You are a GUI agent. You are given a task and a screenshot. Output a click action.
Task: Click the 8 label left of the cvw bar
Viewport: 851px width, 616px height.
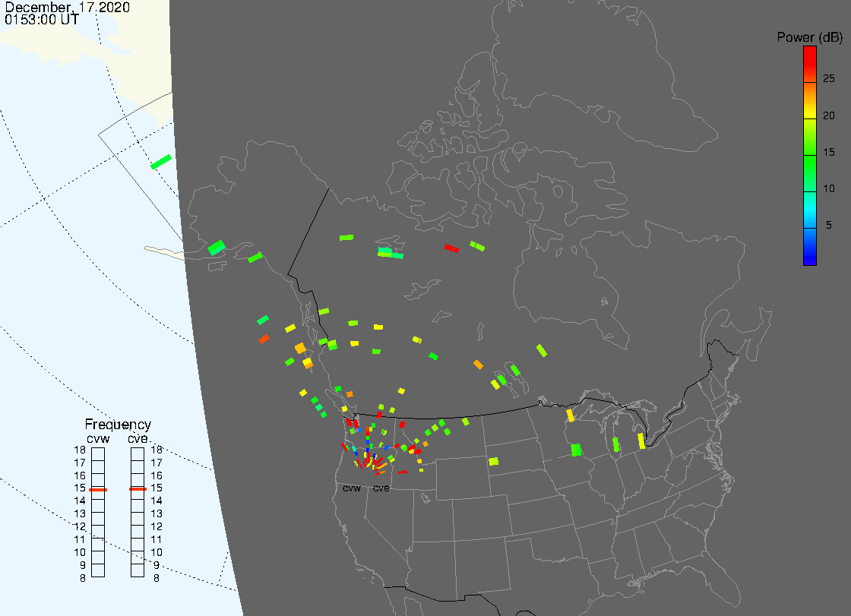tap(83, 579)
